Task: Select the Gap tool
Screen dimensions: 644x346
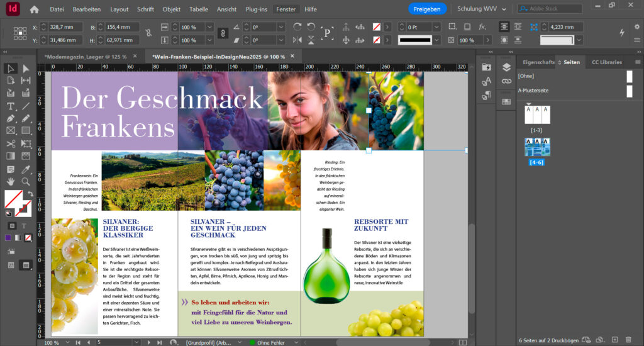Action: pyautogui.click(x=26, y=81)
